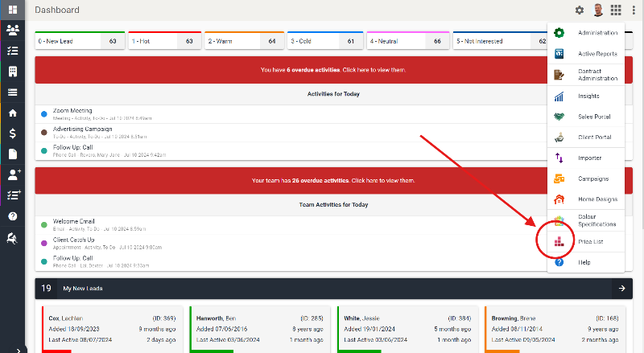
Task: Filter by 5 - Not Interested status
Action: pyautogui.click(x=500, y=41)
